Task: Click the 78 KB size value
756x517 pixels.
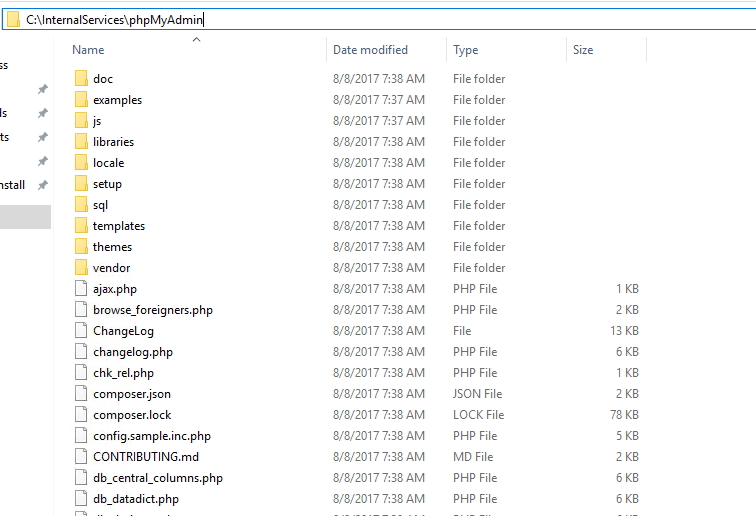Action: 624,415
